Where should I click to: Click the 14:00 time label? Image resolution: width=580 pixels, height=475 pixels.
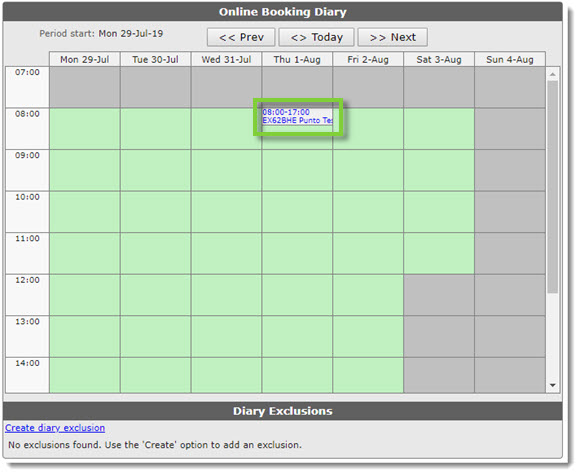coord(27,363)
